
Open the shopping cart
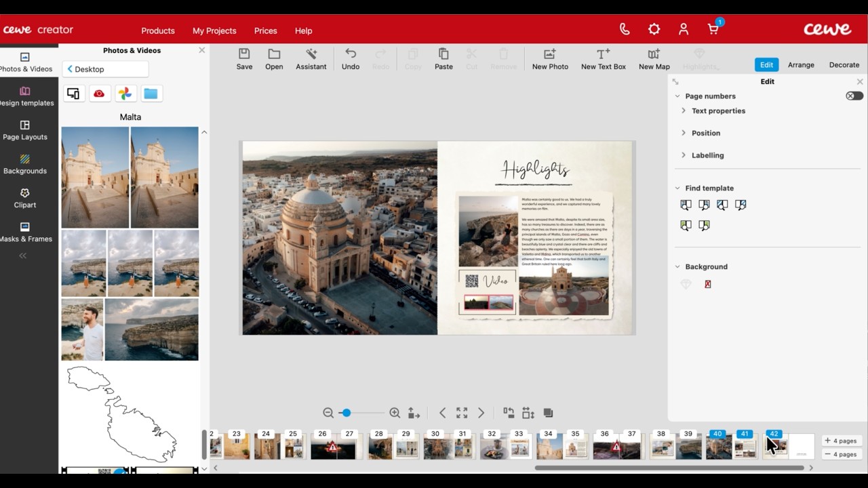coord(713,29)
